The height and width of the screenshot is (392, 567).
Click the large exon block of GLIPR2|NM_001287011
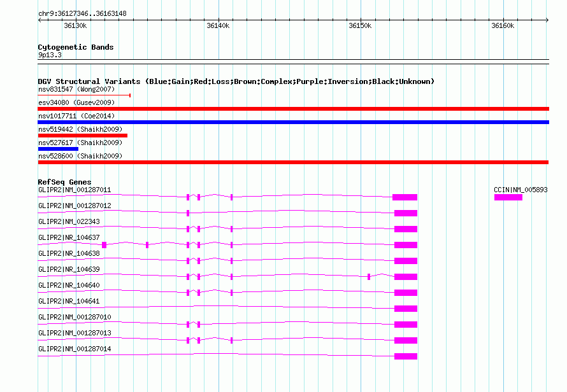(405, 197)
